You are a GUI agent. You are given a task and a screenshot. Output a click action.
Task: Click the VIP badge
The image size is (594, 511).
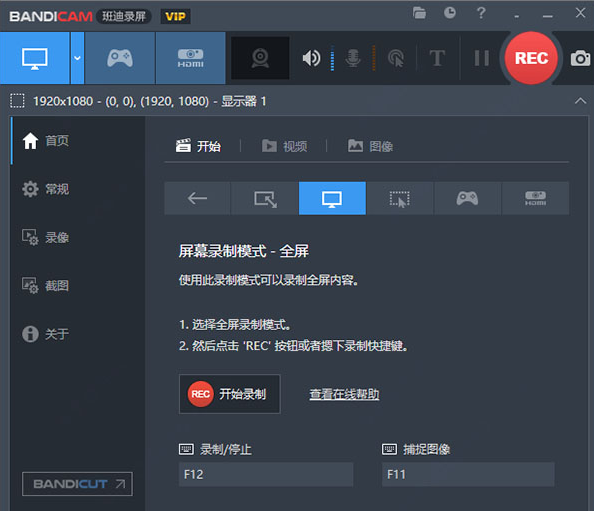point(175,16)
